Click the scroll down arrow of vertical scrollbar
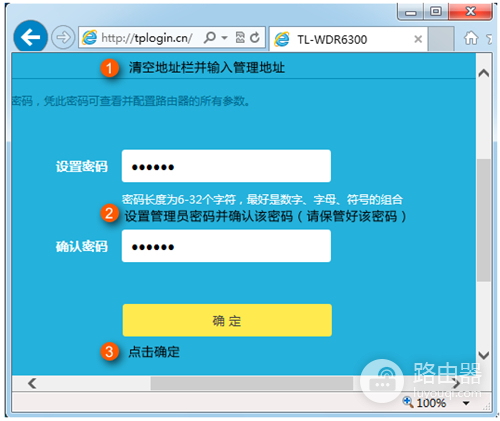The height and width of the screenshot is (421, 500). tap(484, 355)
